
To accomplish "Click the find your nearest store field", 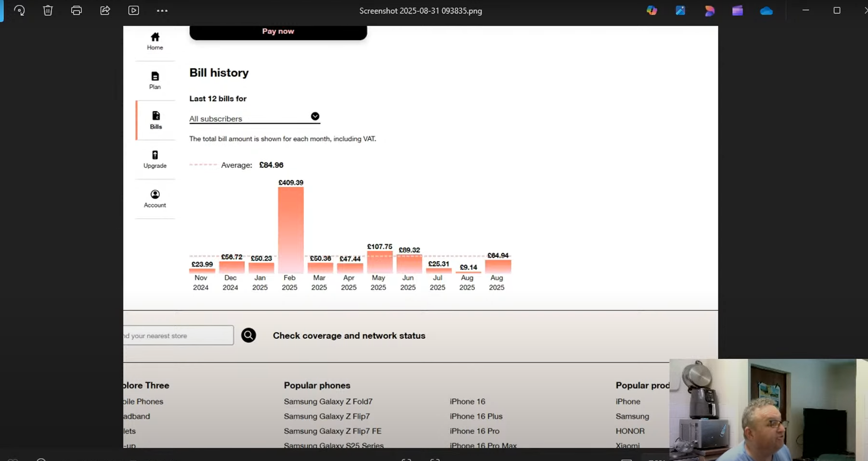I will 178,335.
